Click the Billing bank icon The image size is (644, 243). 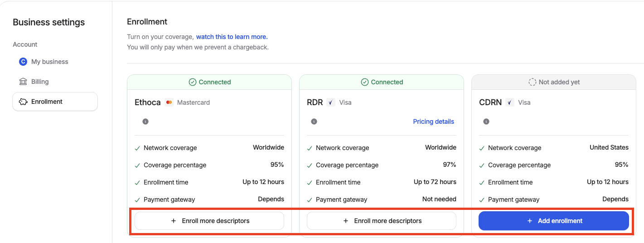(x=23, y=82)
